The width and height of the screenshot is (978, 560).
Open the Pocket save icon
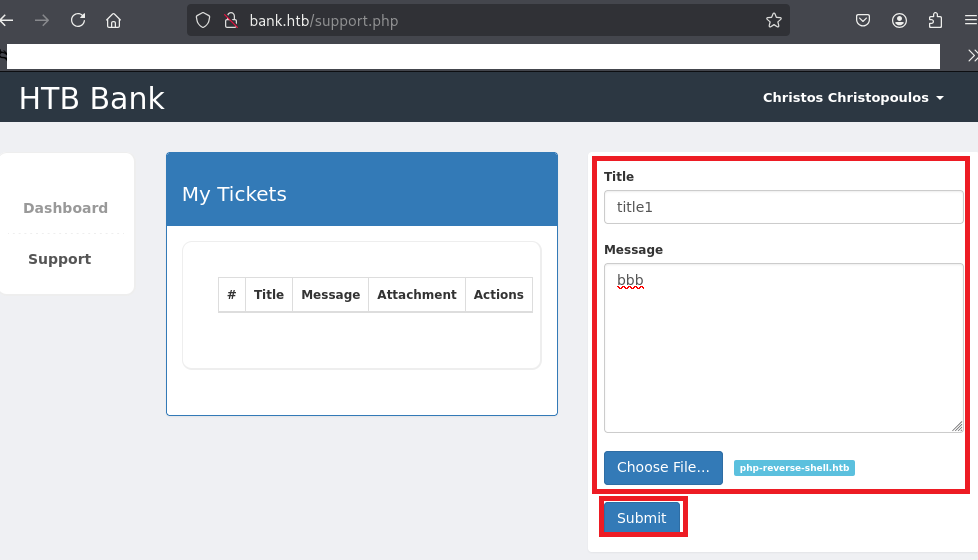[x=863, y=20]
